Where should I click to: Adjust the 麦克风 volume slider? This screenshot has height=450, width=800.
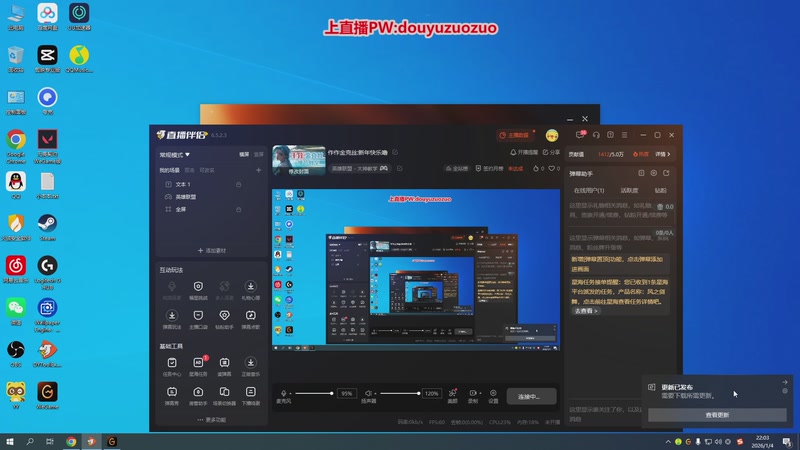point(314,393)
